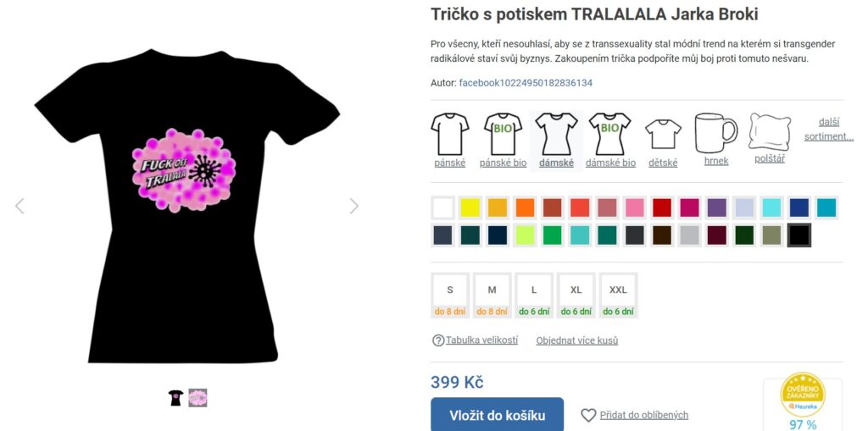
Task: Show previous product image arrow
Action: (x=19, y=207)
